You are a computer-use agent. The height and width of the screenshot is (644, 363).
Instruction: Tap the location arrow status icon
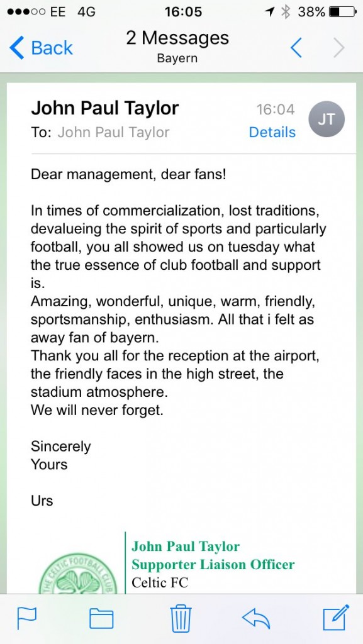[x=270, y=13]
